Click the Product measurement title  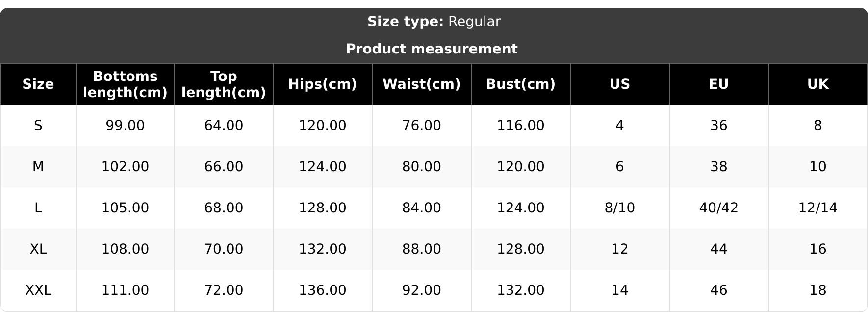click(432, 49)
